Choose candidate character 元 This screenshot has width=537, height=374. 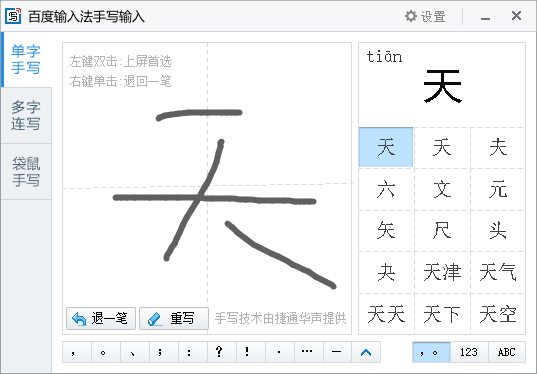coord(498,189)
